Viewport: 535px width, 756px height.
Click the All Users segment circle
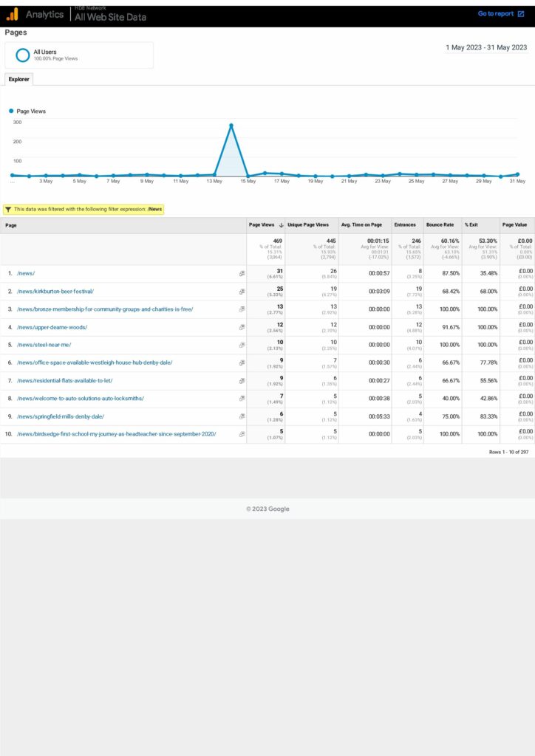[x=23, y=55]
